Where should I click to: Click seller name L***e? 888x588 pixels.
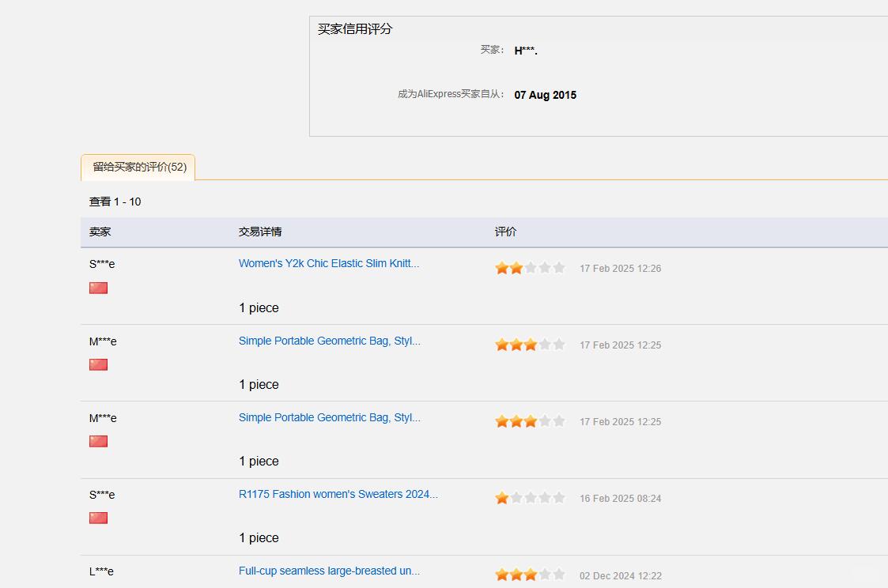101,571
